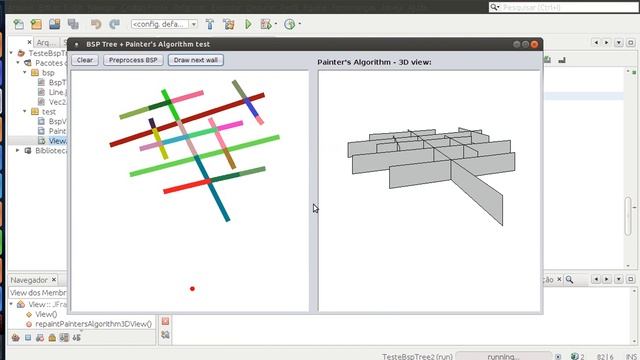Click the running... progress bar in status bar
This screenshot has height=360, width=640.
point(503,356)
